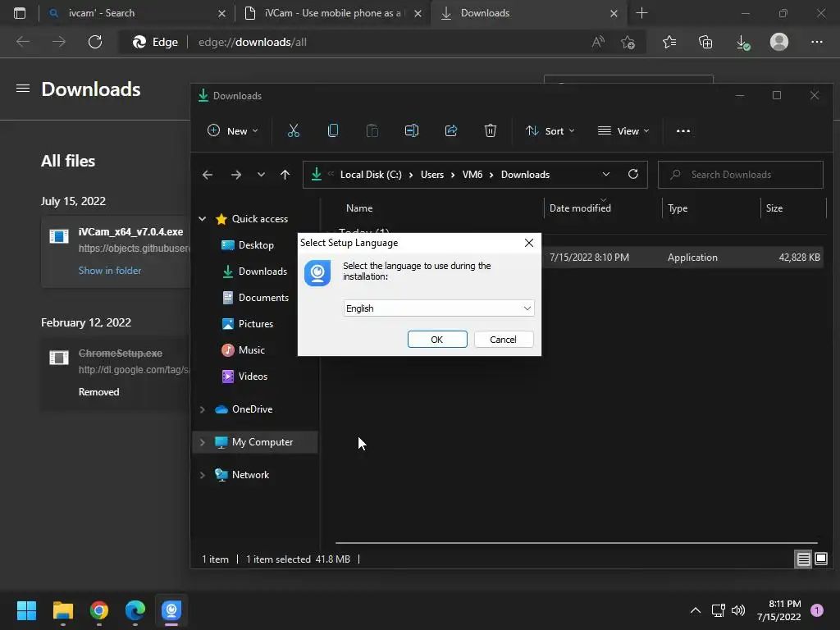Select the Downloads browser tab
This screenshot has height=630, width=840.
tap(529, 13)
